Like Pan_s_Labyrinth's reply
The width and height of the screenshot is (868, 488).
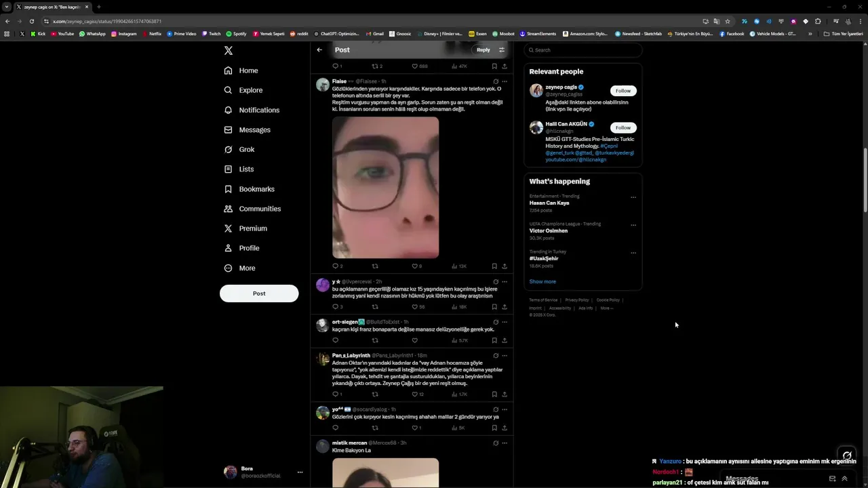tap(415, 394)
